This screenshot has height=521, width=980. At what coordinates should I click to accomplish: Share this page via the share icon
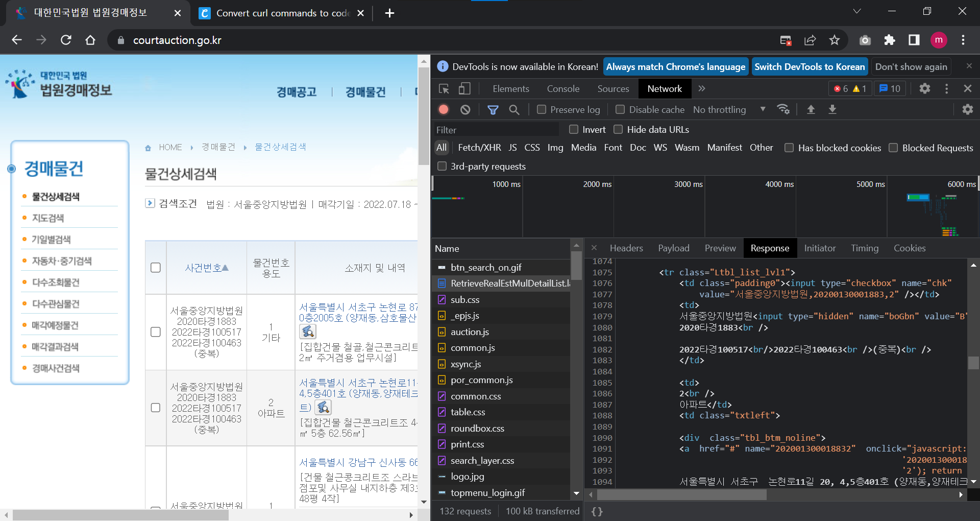[x=810, y=40]
